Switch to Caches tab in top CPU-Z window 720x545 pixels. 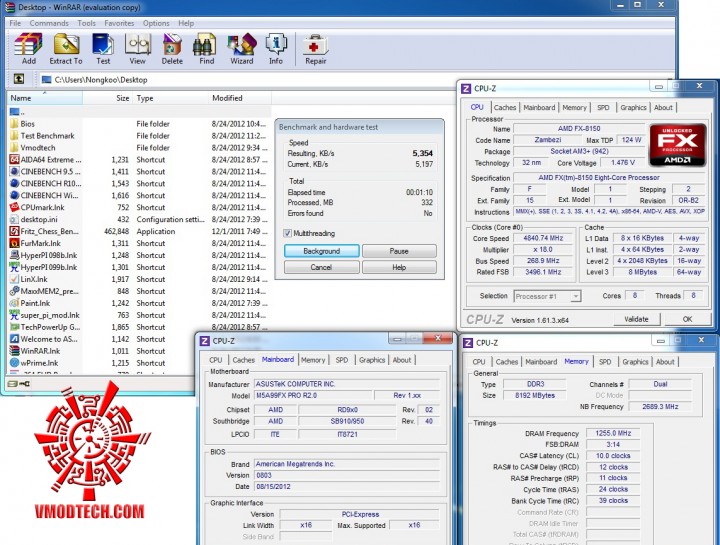[505, 107]
